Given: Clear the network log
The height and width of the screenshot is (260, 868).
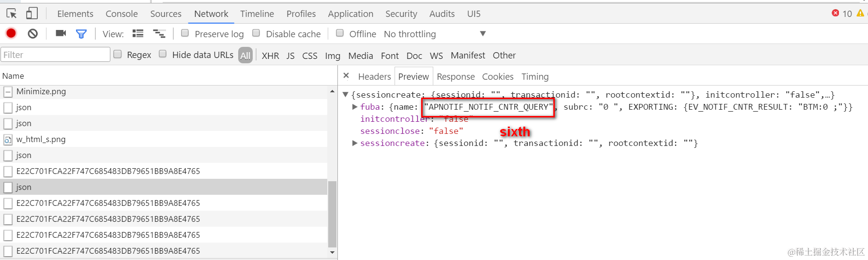Looking at the screenshot, I should pos(32,33).
